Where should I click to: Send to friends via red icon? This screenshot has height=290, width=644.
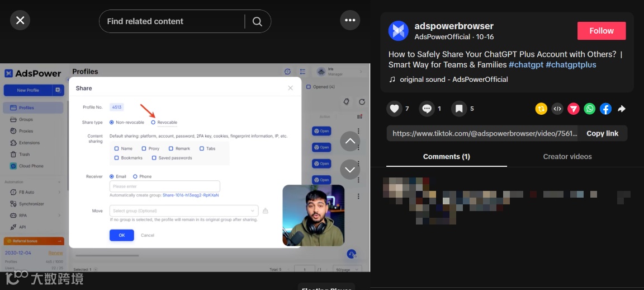[x=574, y=109]
